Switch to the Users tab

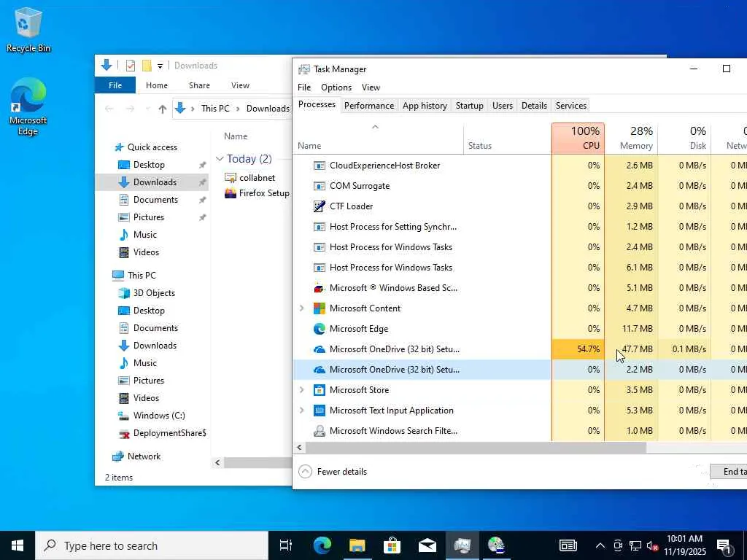(x=502, y=106)
